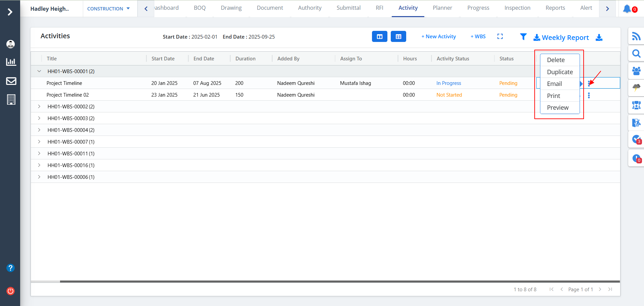Switch to split column view toggle
The height and width of the screenshot is (306, 644).
(379, 37)
